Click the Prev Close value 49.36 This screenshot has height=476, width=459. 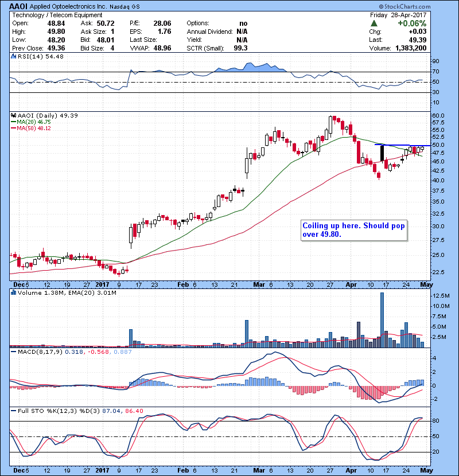(56, 48)
